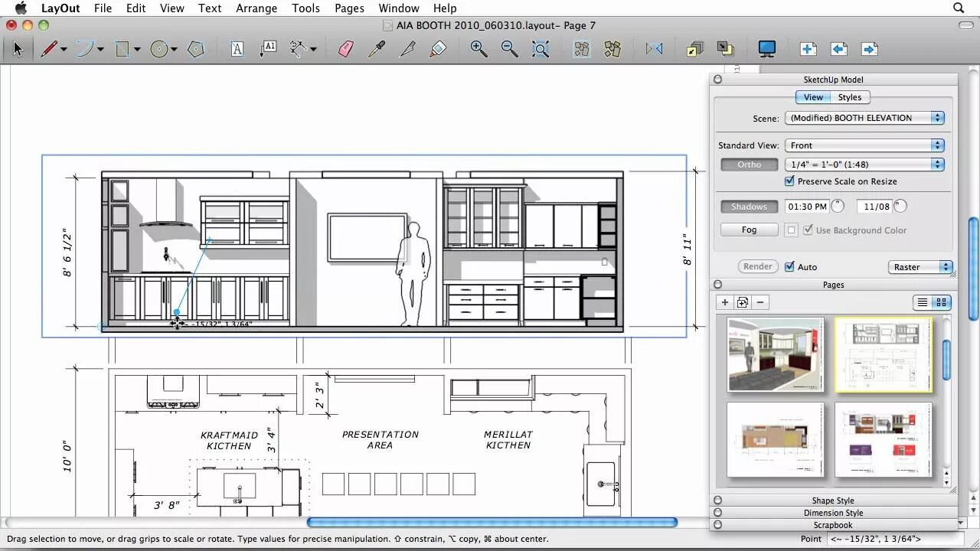This screenshot has height=551, width=980.
Task: Switch the Pages panel to thumbnail view
Action: 942,302
